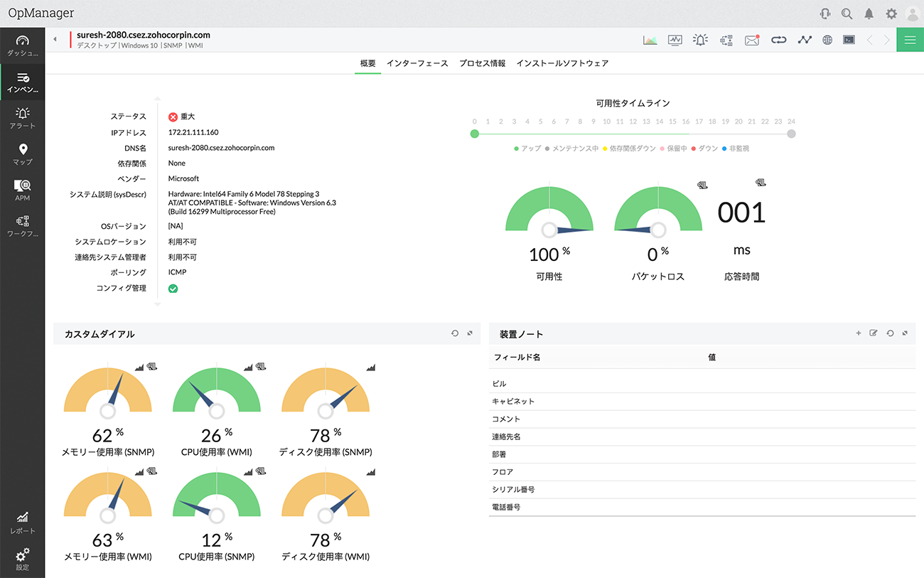Switch to the インターフェース tab
Screen dimensions: 924x578
pos(417,63)
